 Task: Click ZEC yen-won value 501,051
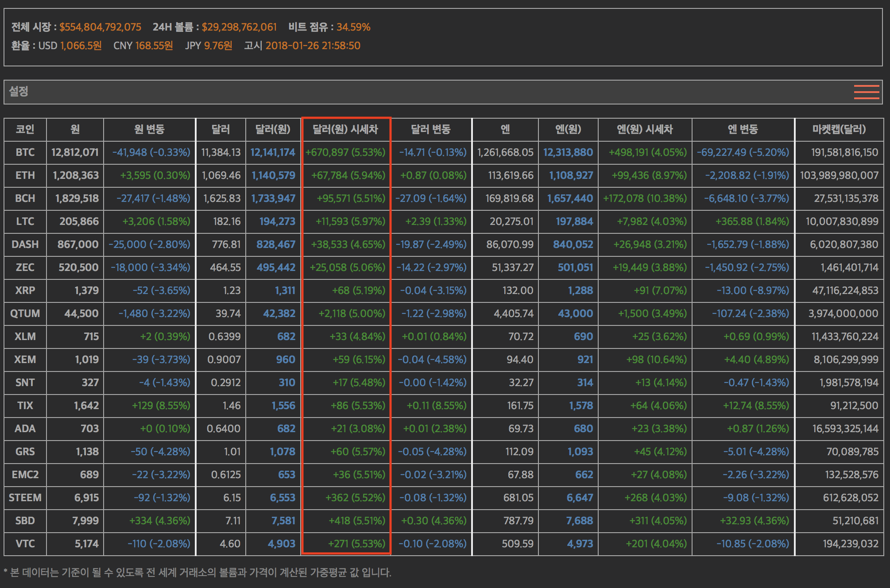point(575,267)
